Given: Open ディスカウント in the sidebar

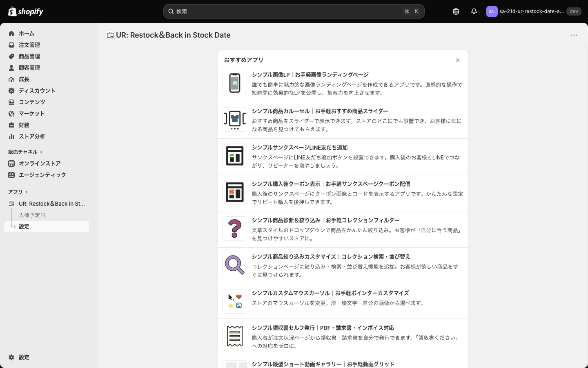Looking at the screenshot, I should [x=47, y=91].
